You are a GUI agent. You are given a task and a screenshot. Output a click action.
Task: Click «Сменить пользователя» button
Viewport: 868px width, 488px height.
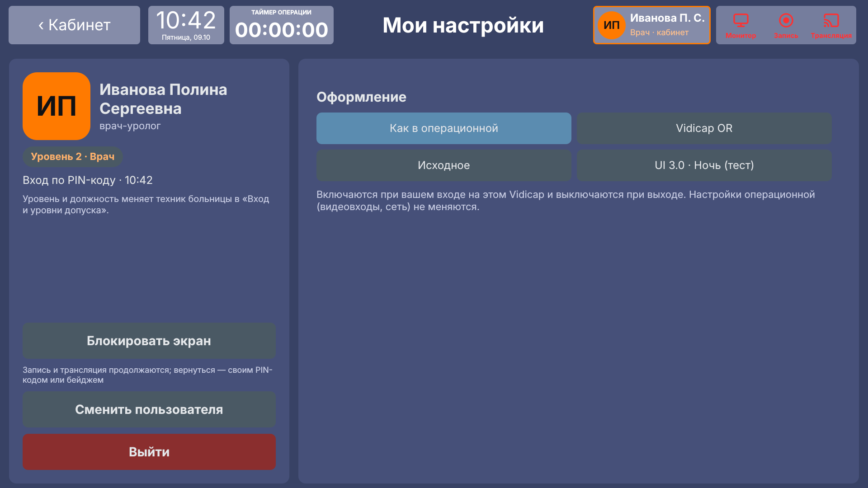click(149, 409)
